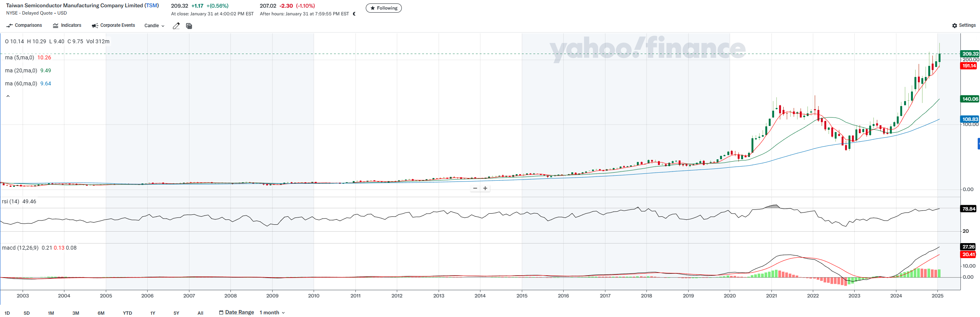
Task: Click the 27.26 MACD value tag
Action: pos(968,247)
